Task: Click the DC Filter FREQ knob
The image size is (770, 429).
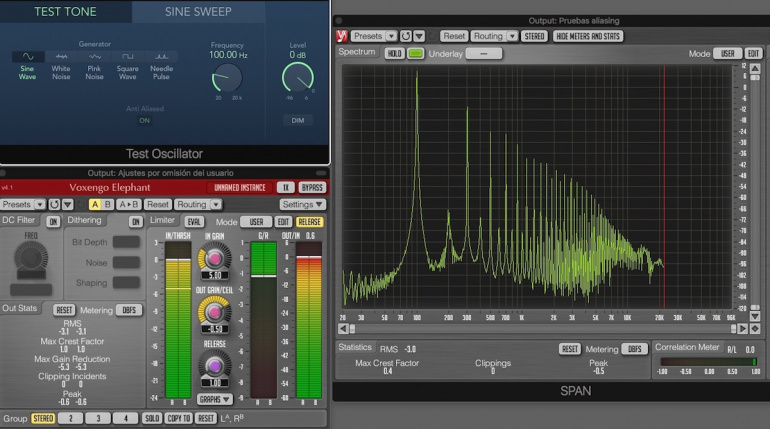Action: (x=30, y=257)
